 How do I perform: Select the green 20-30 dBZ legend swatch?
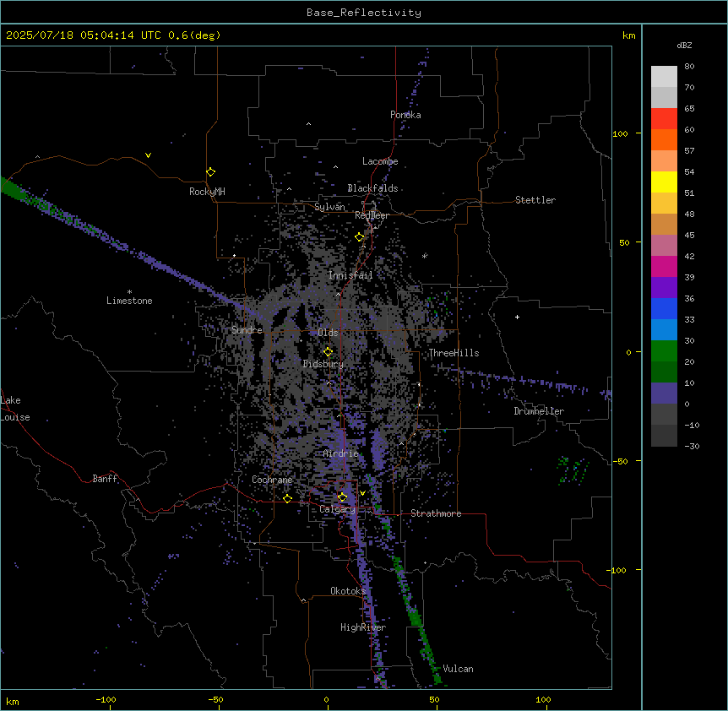coord(664,351)
